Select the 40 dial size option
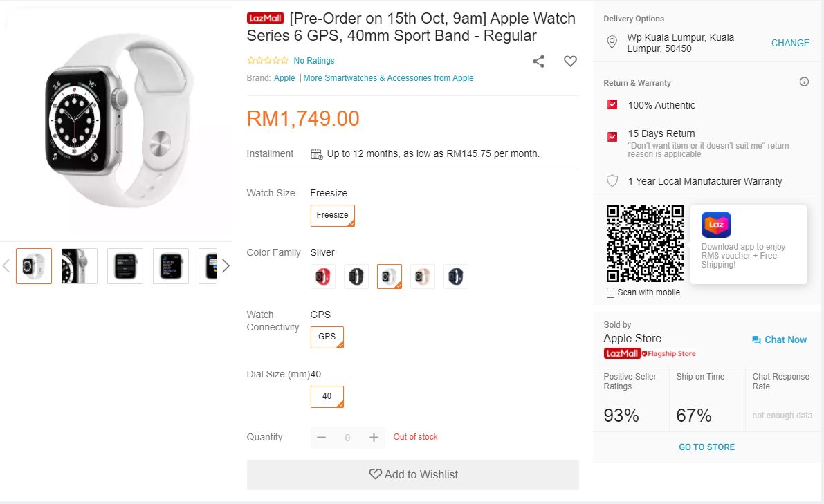Screen dimensions: 824x504 click(x=327, y=397)
